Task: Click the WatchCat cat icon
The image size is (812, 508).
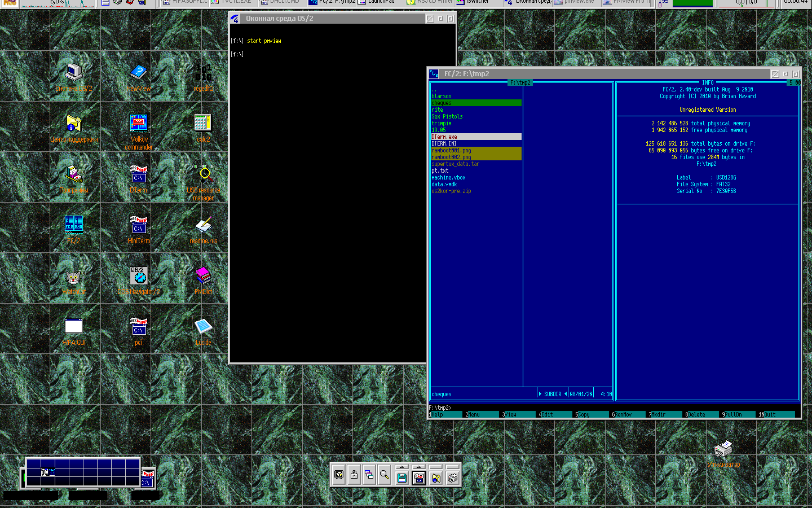Action: tap(73, 277)
